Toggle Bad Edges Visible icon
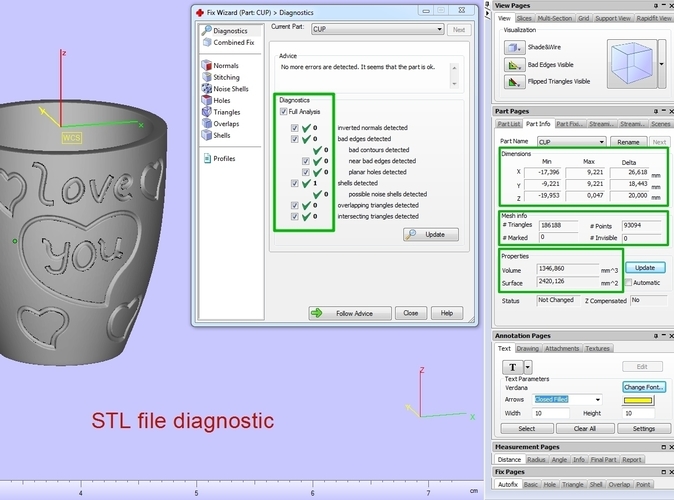674x500 pixels. [514, 65]
